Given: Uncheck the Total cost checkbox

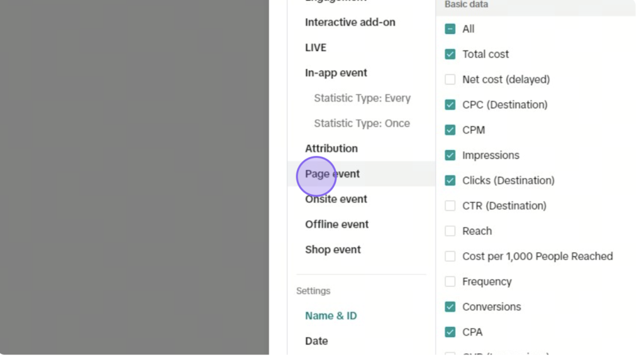Looking at the screenshot, I should (x=450, y=54).
